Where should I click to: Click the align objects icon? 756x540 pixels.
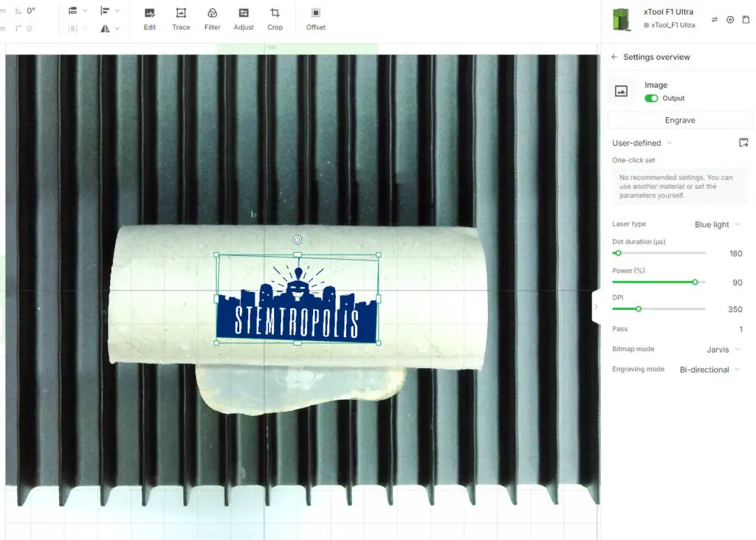tap(105, 10)
